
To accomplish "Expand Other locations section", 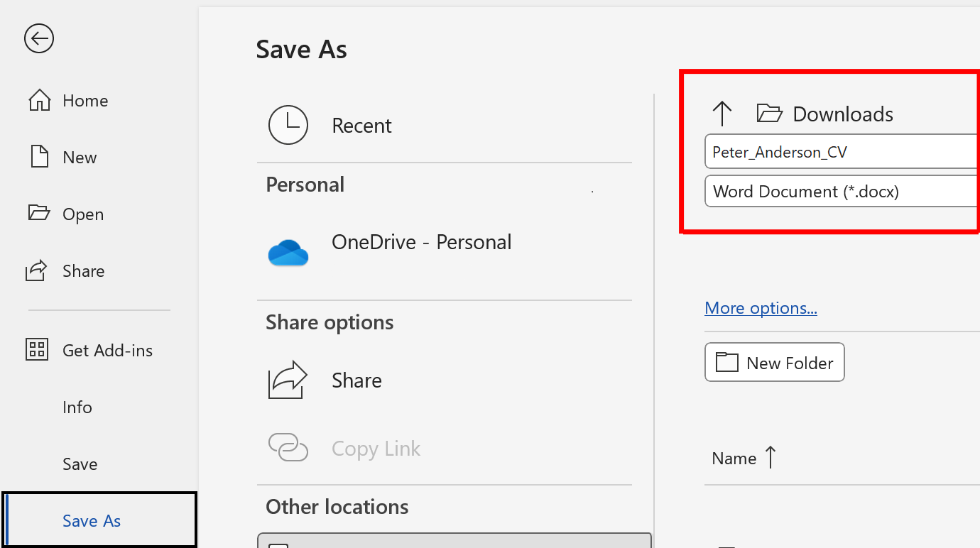I will pyautogui.click(x=337, y=506).
